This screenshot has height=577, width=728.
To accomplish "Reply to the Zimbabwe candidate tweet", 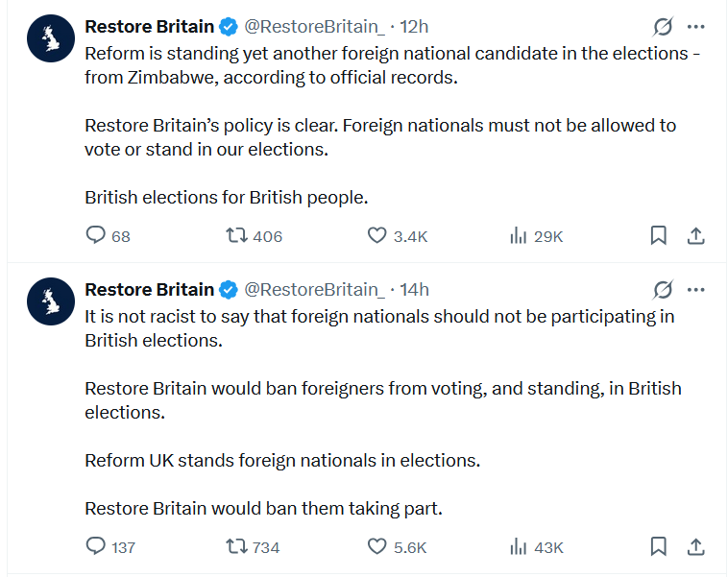I will coord(96,235).
